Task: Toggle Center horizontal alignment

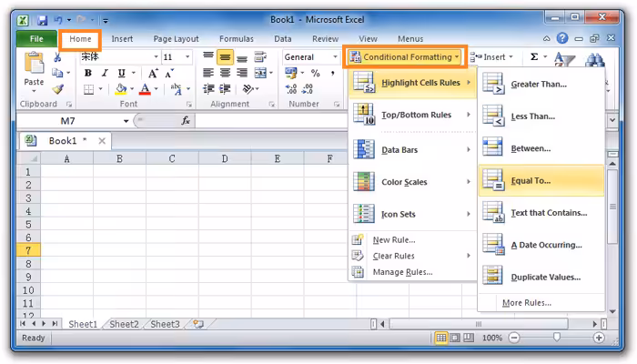Action: click(x=225, y=73)
